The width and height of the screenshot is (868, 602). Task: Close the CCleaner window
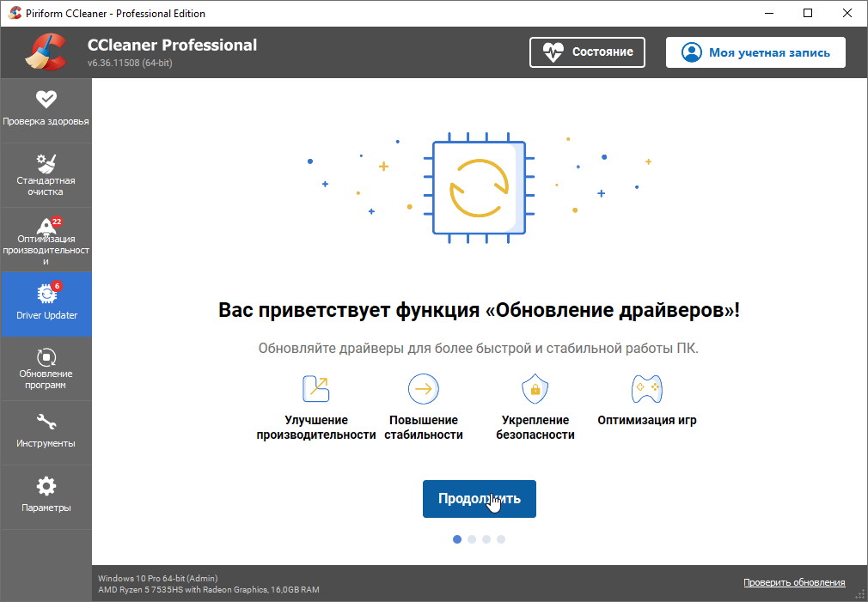pyautogui.click(x=847, y=13)
